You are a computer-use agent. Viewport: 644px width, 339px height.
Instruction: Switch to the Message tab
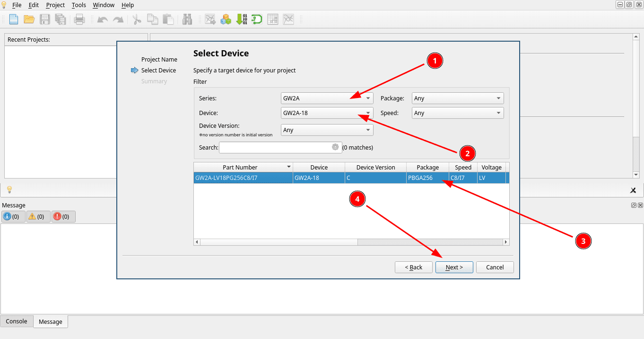pos(51,321)
